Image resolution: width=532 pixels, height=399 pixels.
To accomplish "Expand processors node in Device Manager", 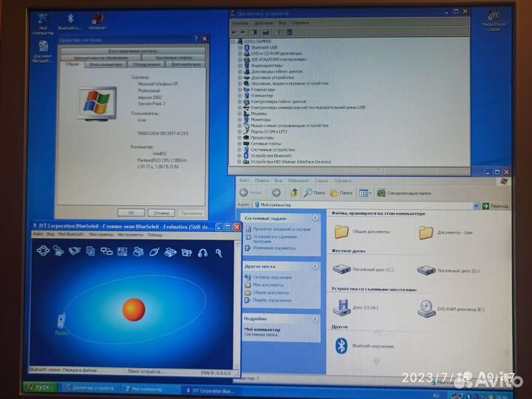I will pyautogui.click(x=239, y=137).
